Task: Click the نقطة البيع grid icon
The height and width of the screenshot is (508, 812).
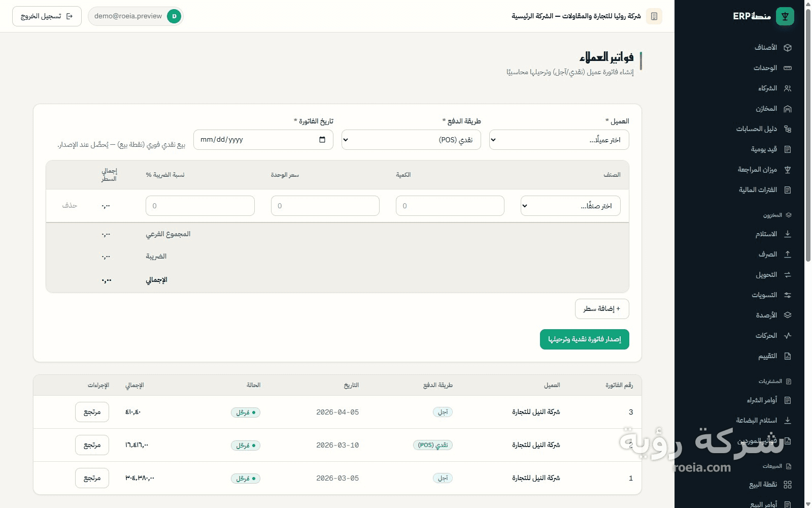Action: tap(788, 485)
